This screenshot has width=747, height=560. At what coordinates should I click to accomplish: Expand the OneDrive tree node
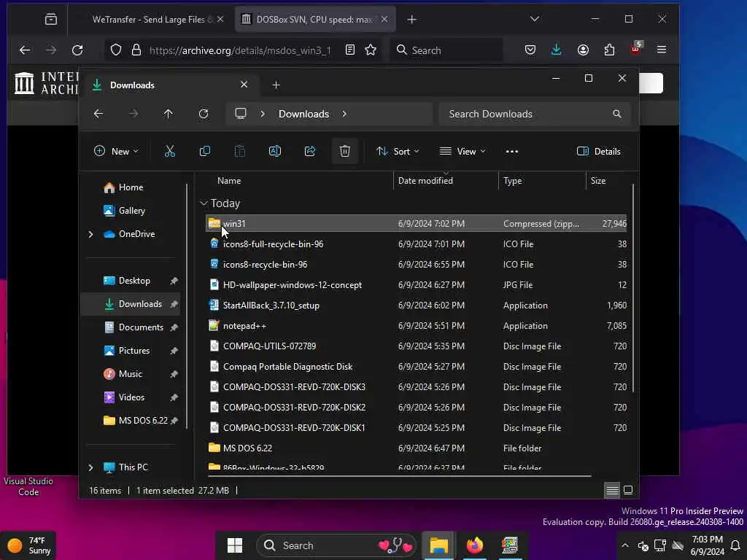tap(90, 234)
